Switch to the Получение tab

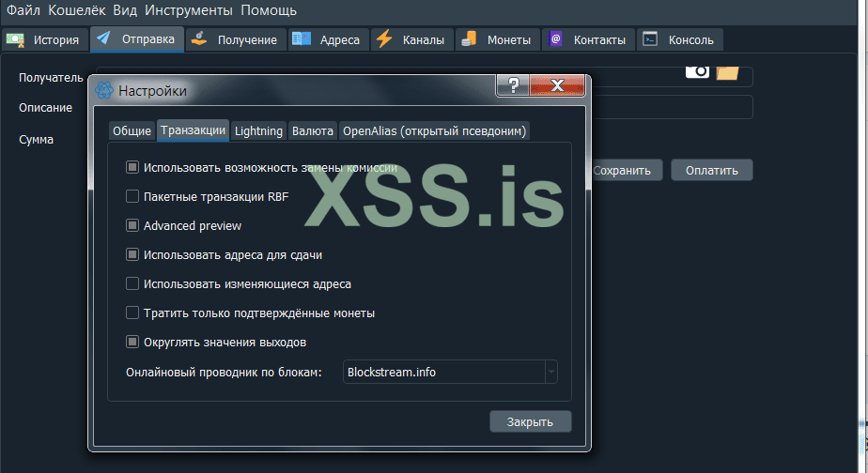[236, 39]
